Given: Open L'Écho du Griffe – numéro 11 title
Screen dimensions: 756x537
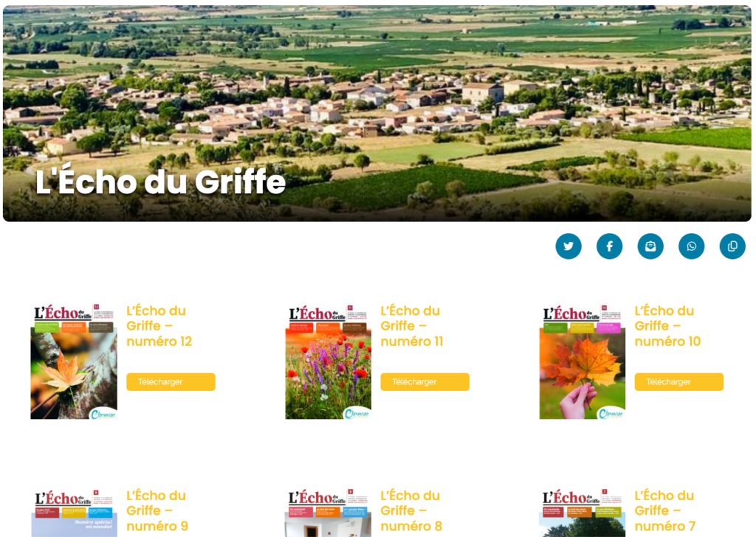Looking at the screenshot, I should (x=412, y=326).
